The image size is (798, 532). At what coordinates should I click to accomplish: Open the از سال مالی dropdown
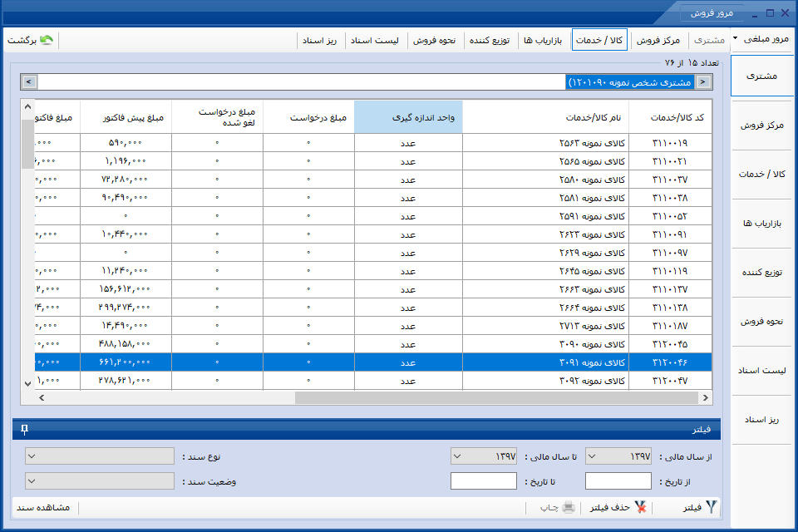(x=592, y=456)
